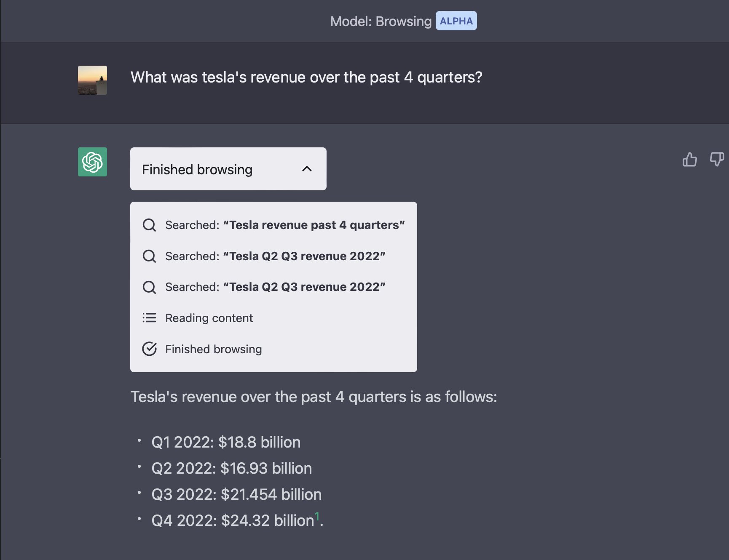Click magnifier icon of the last search entry

click(x=149, y=287)
